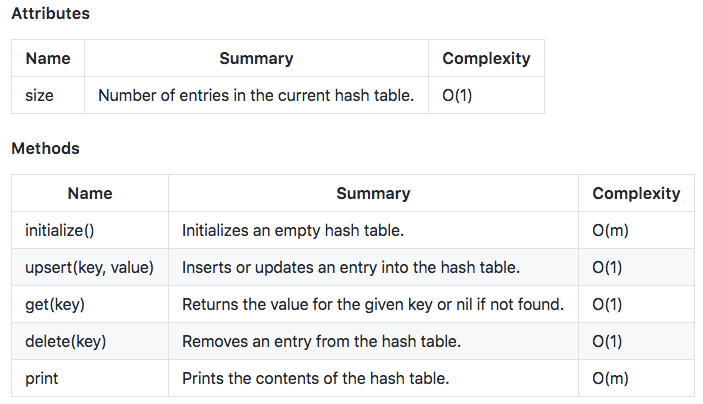Click the 'Inserts or updates an entry' summary

351,267
